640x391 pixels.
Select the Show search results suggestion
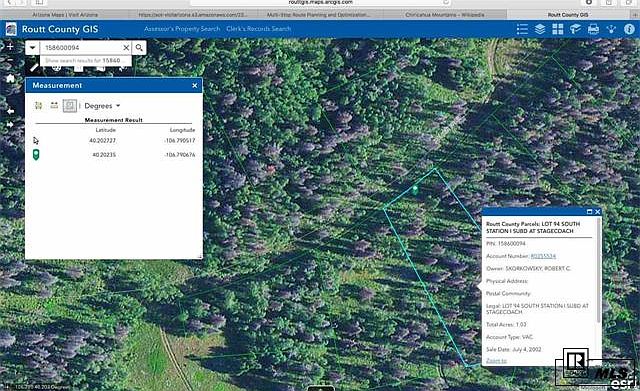(x=86, y=60)
